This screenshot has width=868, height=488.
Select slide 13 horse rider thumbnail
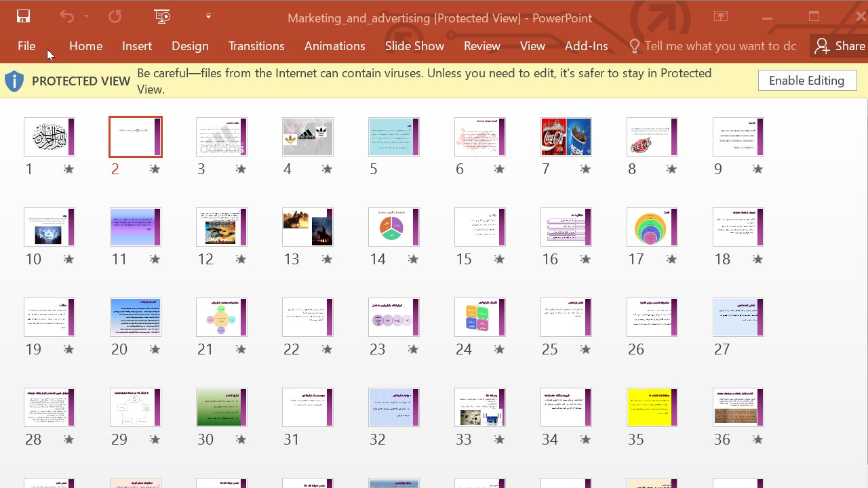coord(308,227)
